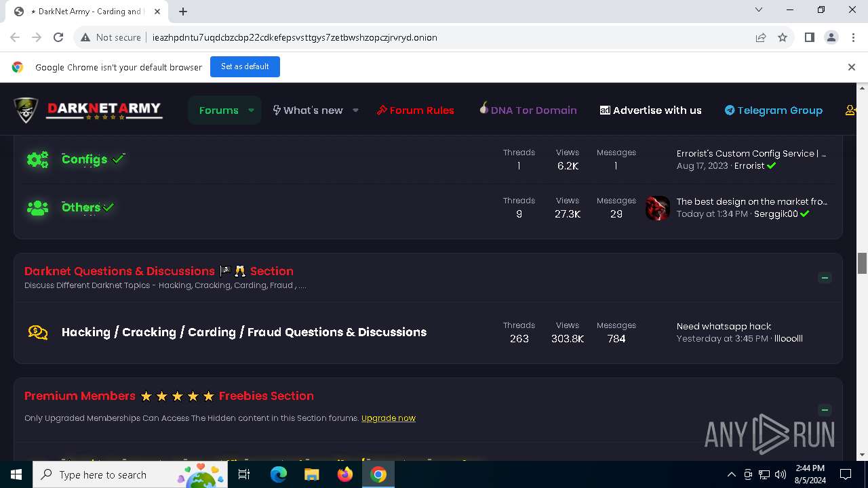Open the Others forum link
Viewport: 868px width, 488px height.
tap(81, 207)
